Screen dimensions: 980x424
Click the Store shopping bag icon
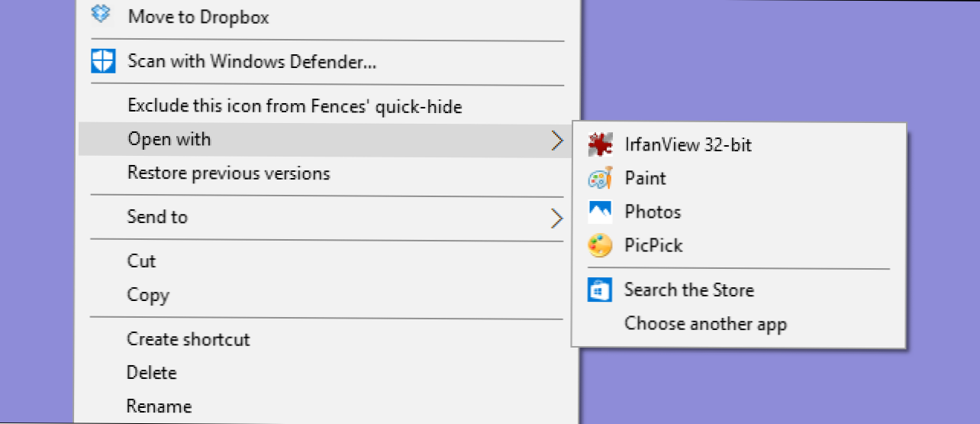[x=600, y=290]
